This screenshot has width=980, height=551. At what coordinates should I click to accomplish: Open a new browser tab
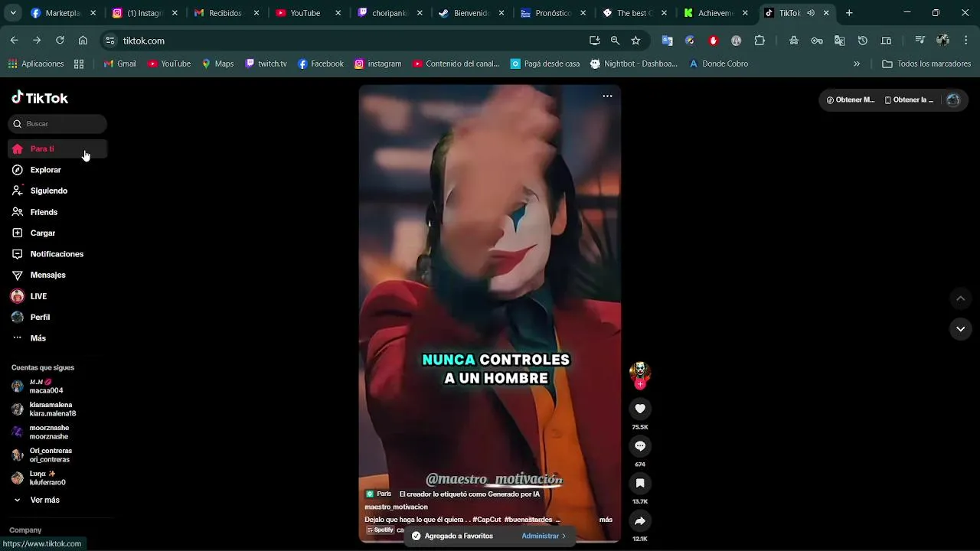(x=848, y=13)
